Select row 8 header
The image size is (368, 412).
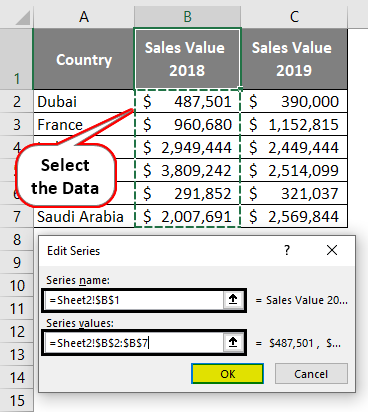17,239
